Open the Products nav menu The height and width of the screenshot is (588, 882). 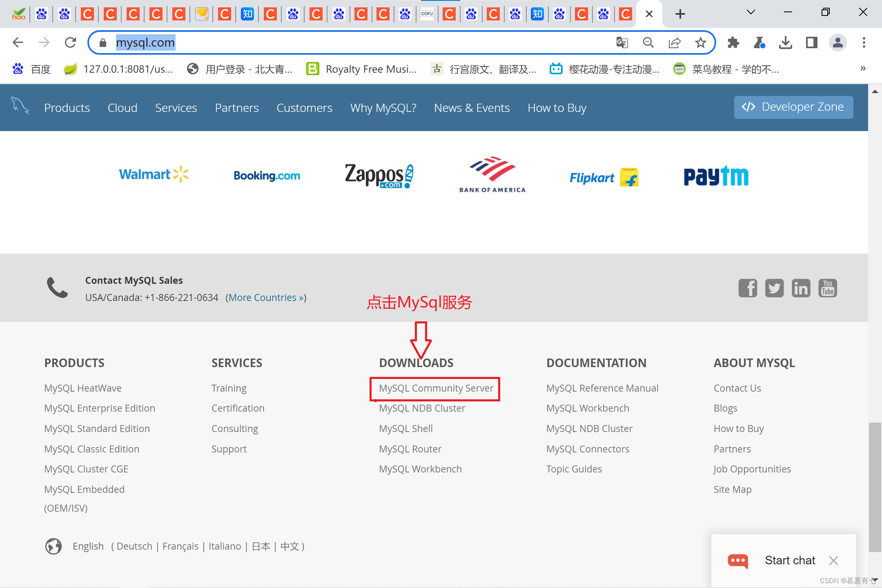[67, 108]
